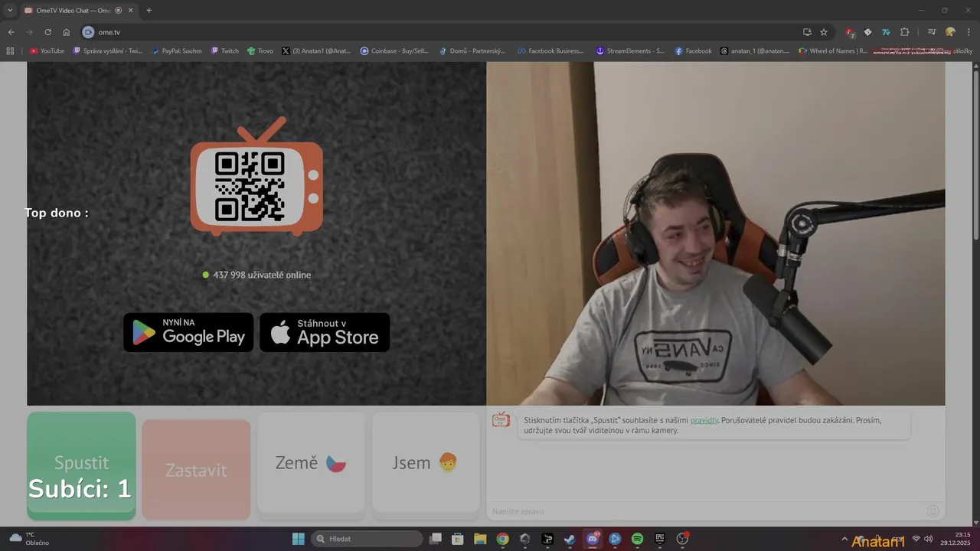Open Task View on the taskbar
The height and width of the screenshot is (551, 980).
coord(436,539)
